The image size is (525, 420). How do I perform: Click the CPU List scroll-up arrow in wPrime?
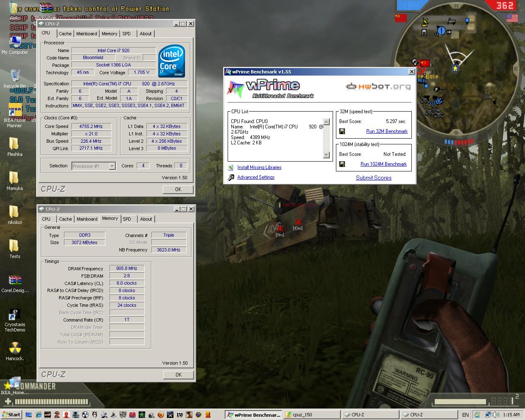coord(326,122)
